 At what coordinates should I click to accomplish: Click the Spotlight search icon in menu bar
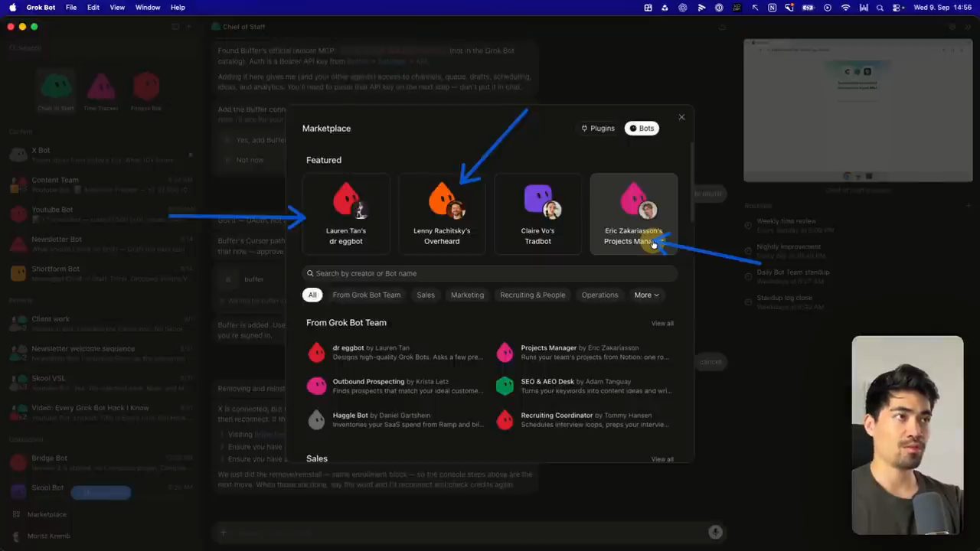pos(880,8)
